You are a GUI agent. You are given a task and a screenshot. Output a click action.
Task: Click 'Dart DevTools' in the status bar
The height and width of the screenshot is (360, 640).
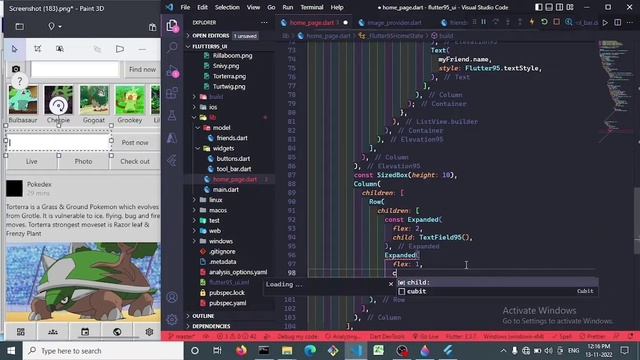[387, 336]
